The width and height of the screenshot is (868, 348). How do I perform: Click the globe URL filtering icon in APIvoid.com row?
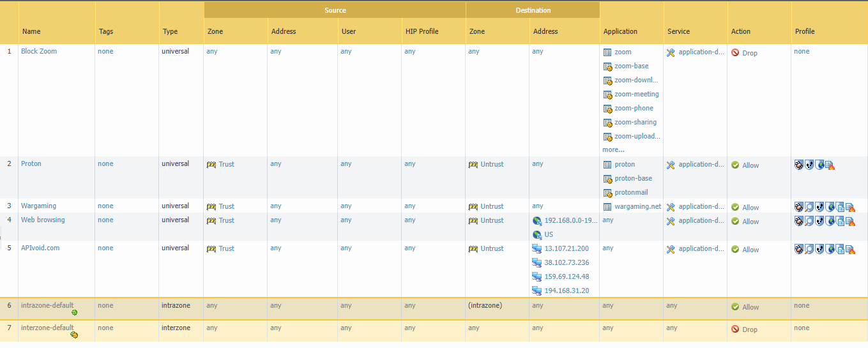[830, 249]
